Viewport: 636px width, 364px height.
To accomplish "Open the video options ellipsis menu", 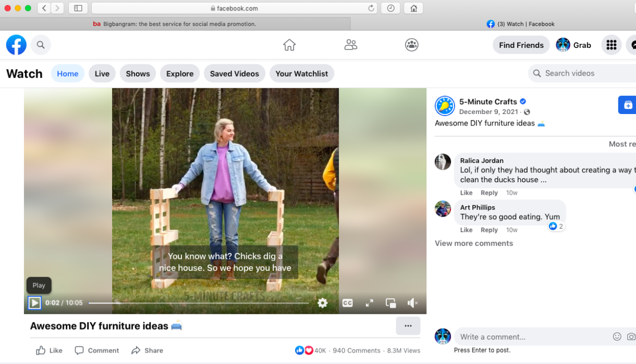I will coord(408,325).
